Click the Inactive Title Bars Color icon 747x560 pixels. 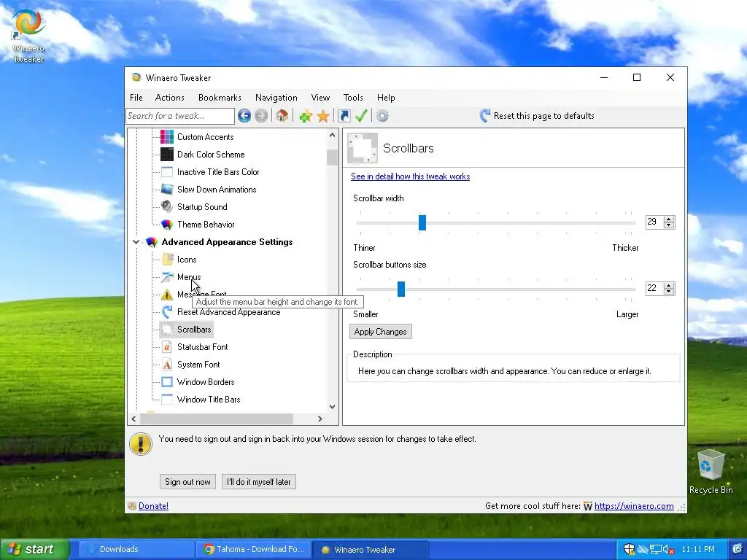[167, 172]
